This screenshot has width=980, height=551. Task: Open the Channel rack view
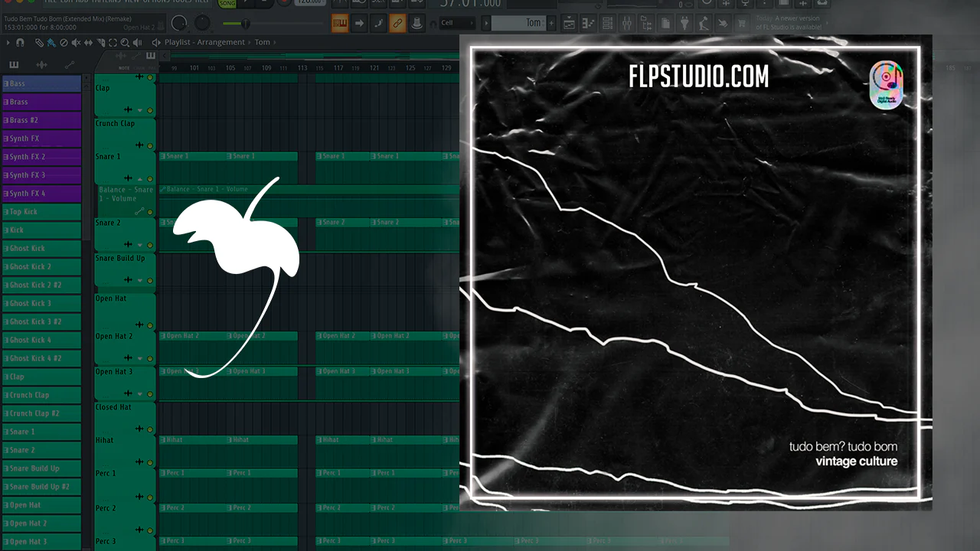click(x=608, y=24)
